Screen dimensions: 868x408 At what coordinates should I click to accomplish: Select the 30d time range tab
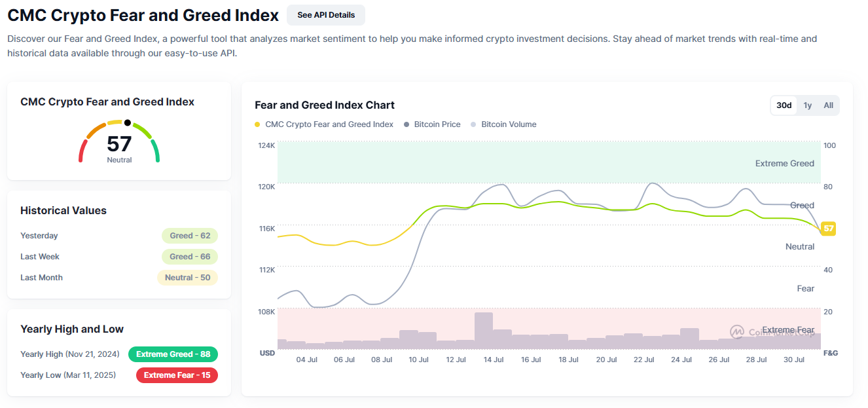click(784, 105)
